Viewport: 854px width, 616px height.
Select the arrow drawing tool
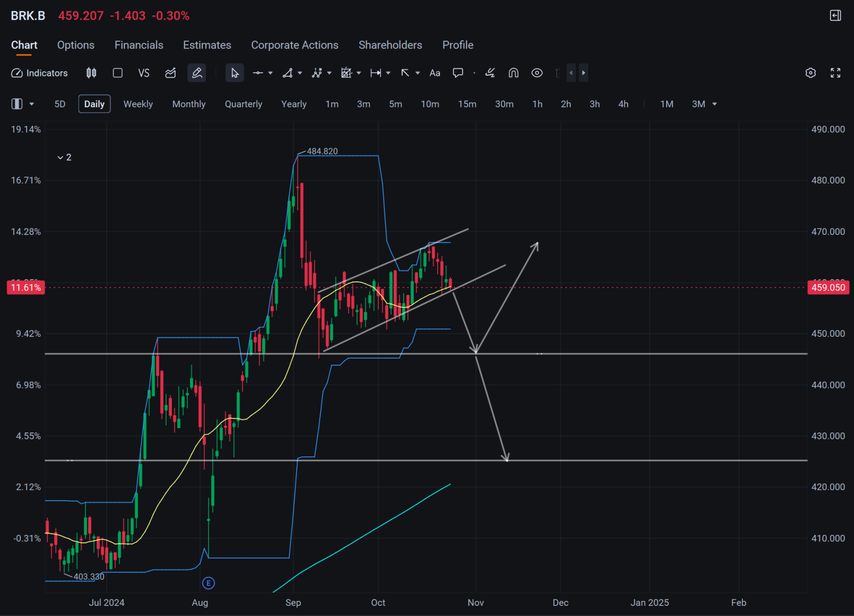[405, 73]
